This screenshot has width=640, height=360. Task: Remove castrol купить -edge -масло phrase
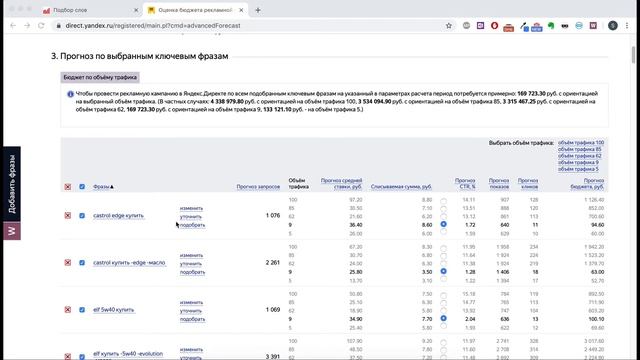pos(68,262)
